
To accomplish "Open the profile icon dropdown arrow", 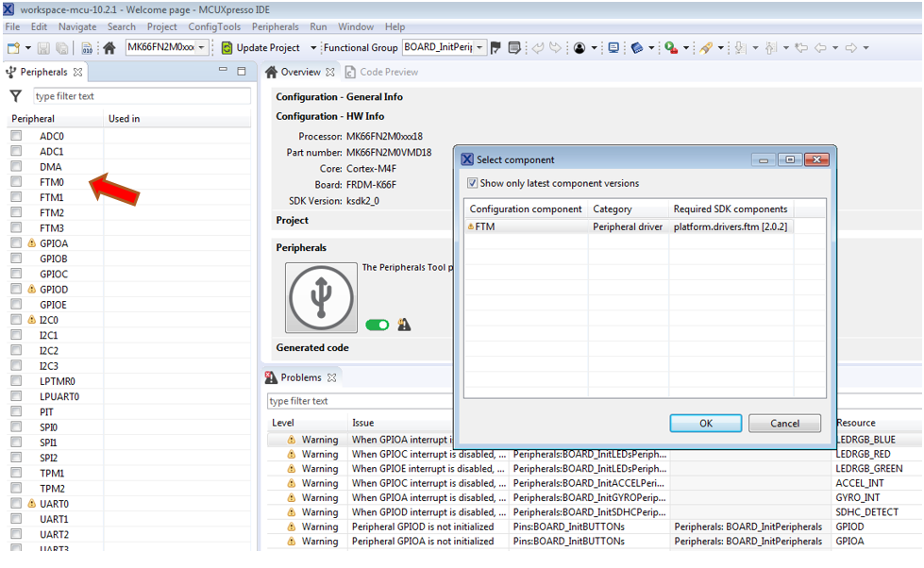I will [594, 48].
